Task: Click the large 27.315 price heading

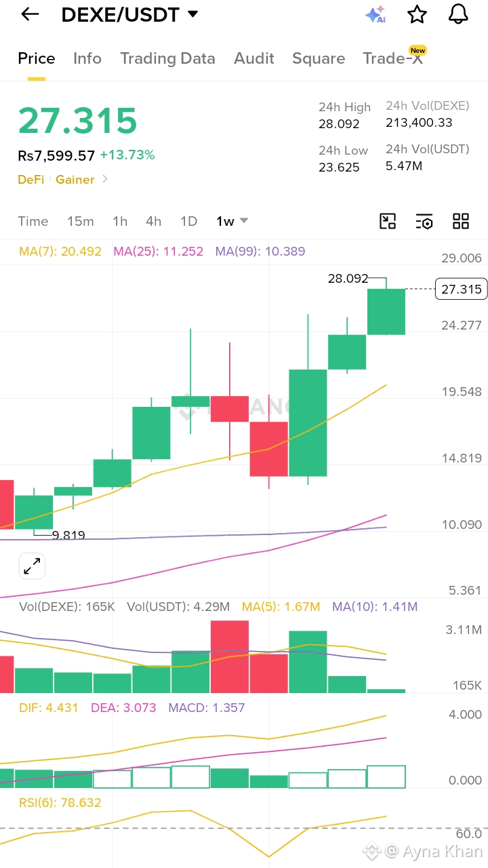Action: pyautogui.click(x=78, y=121)
